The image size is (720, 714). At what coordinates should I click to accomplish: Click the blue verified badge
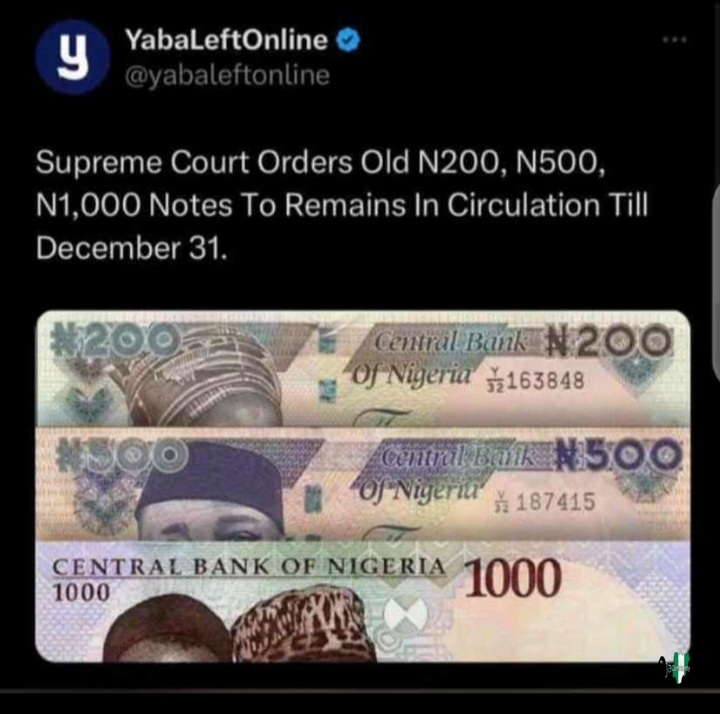pyautogui.click(x=349, y=40)
